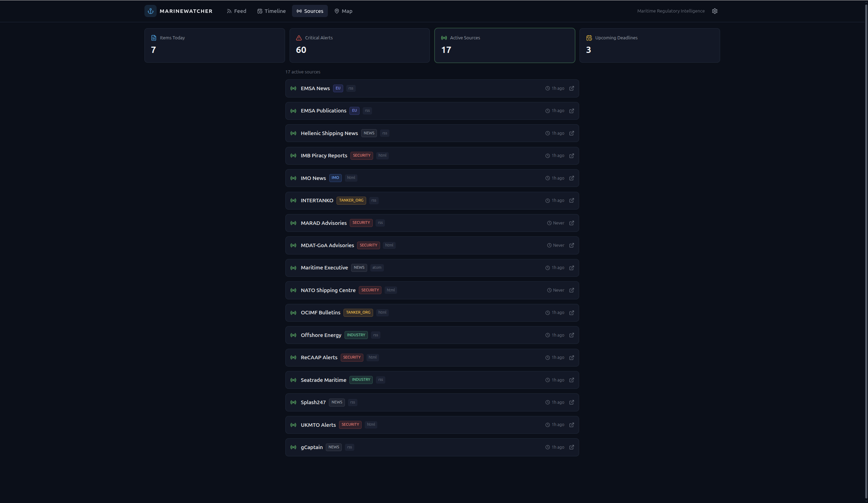Viewport: 868px width, 503px height.
Task: Toggle the MARAD Advisories source status indicator
Action: (x=293, y=223)
